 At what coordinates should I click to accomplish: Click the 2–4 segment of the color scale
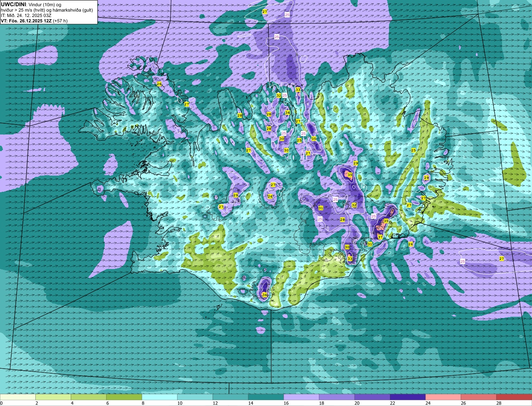click(53, 397)
